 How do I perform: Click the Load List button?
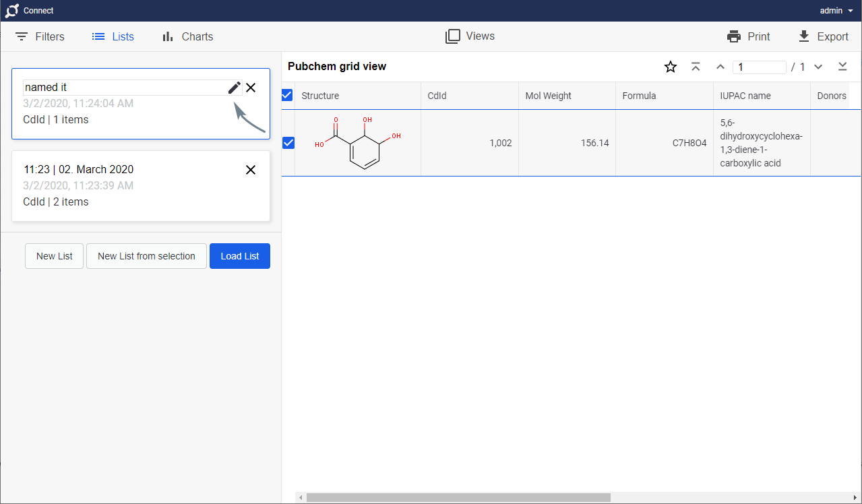[240, 256]
